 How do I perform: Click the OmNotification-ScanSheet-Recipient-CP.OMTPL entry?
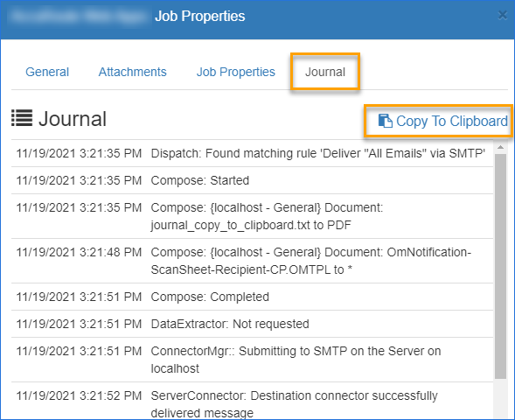click(252, 261)
